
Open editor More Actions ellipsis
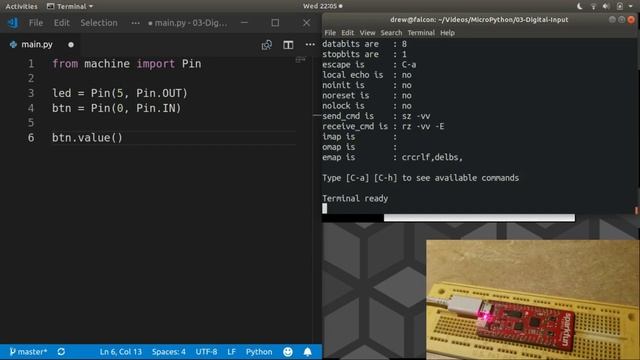click(310, 44)
